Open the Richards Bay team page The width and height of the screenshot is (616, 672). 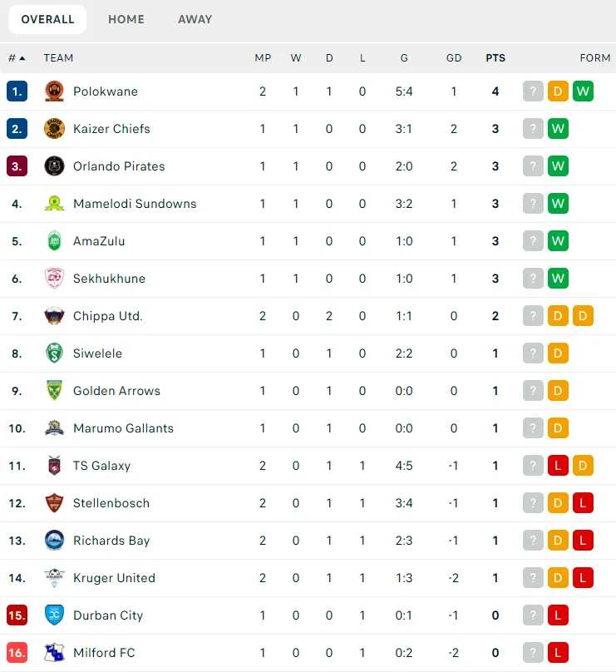(x=111, y=541)
